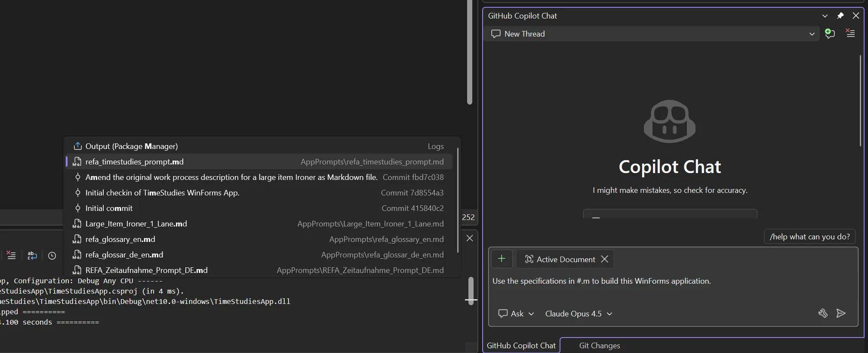The image size is (868, 353).
Task: Click the commit icon next to Initial commit
Action: [77, 208]
